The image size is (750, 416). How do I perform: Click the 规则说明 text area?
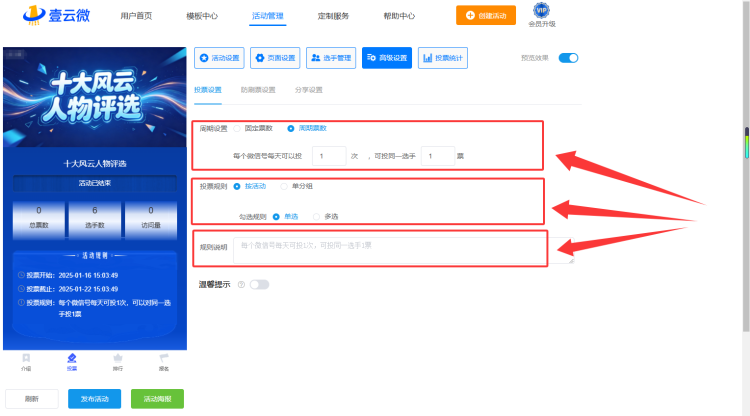403,250
